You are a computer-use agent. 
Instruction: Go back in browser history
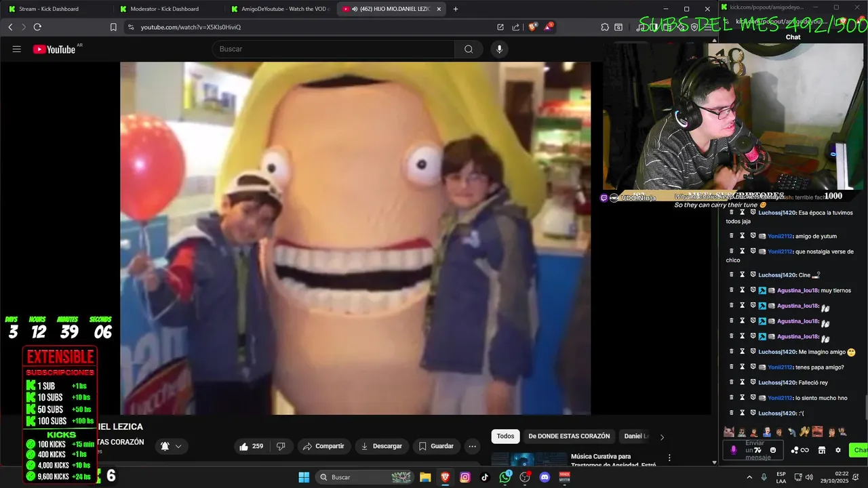(x=10, y=27)
